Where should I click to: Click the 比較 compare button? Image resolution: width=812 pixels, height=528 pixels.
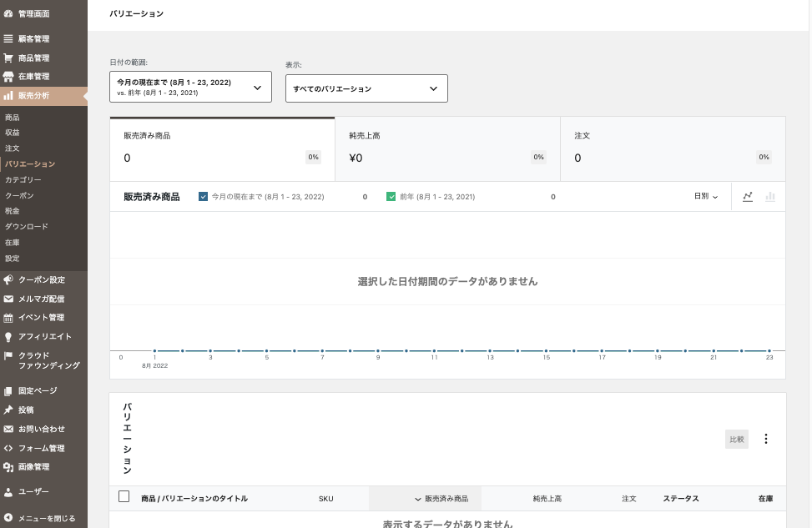tap(736, 440)
